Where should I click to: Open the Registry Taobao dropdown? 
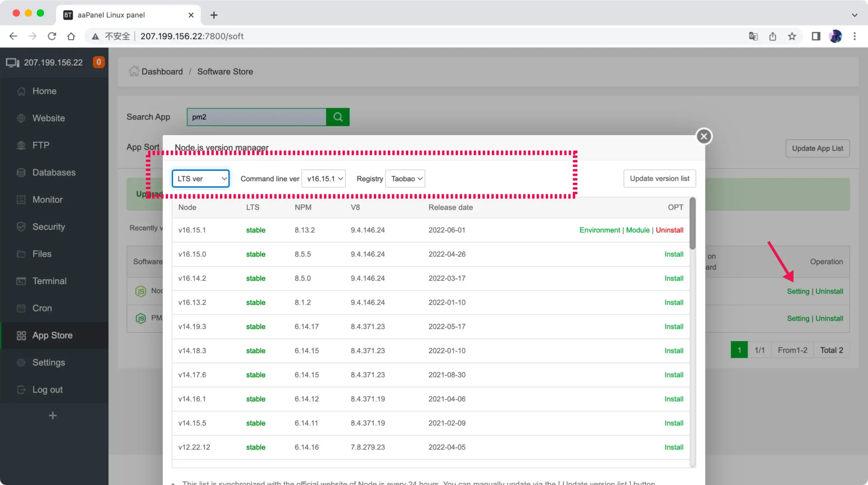(x=405, y=179)
